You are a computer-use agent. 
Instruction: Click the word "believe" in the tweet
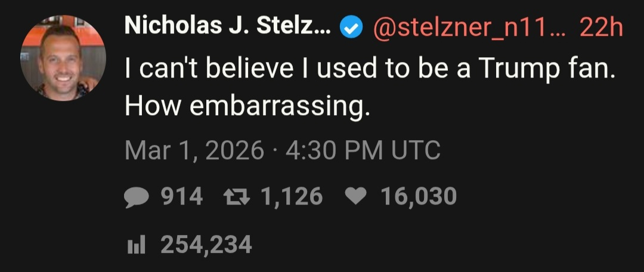pos(245,70)
